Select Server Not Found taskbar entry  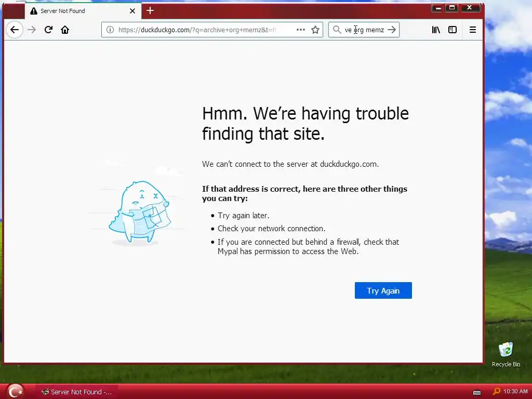click(77, 392)
